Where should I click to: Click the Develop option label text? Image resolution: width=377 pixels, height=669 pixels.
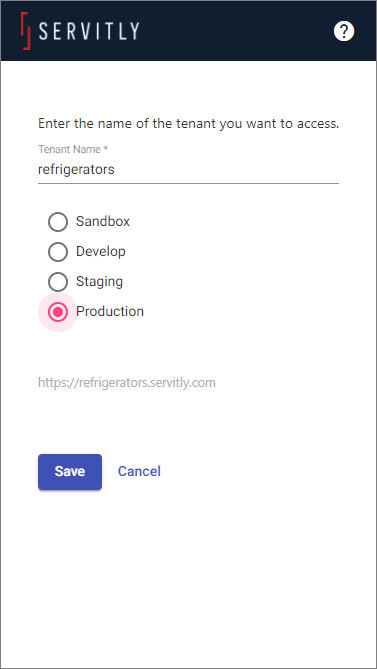tap(101, 251)
